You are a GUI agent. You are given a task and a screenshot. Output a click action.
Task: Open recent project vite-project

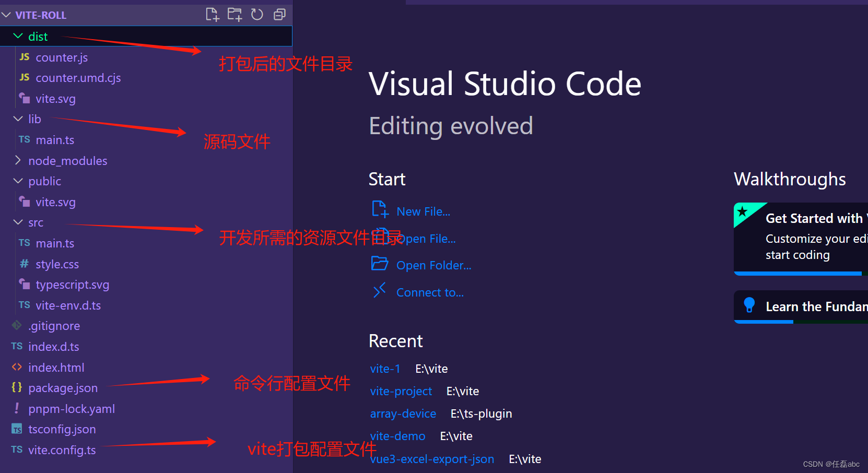pos(401,391)
